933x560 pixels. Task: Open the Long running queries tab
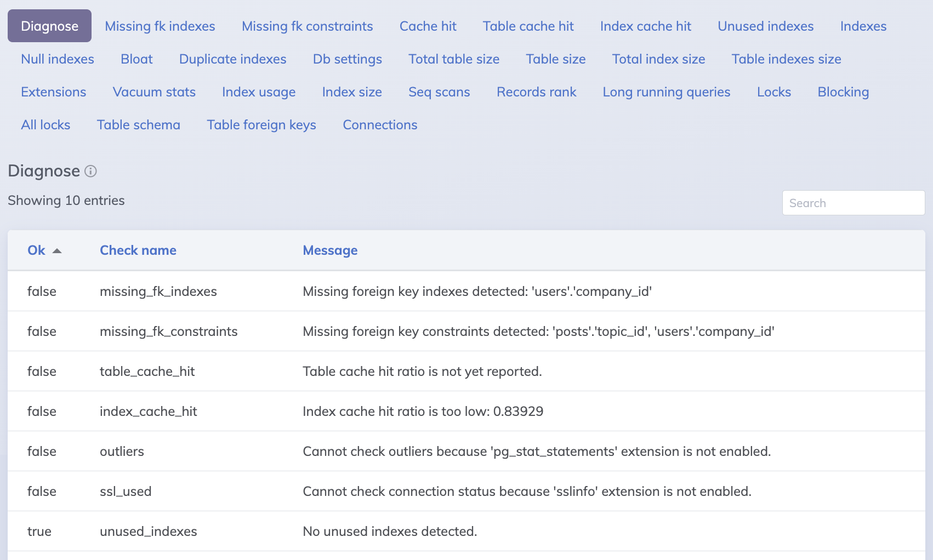(666, 92)
